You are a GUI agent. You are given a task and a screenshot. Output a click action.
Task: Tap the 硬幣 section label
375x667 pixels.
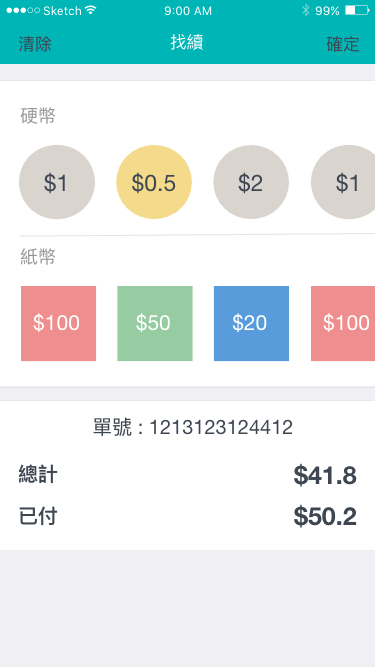click(38, 116)
